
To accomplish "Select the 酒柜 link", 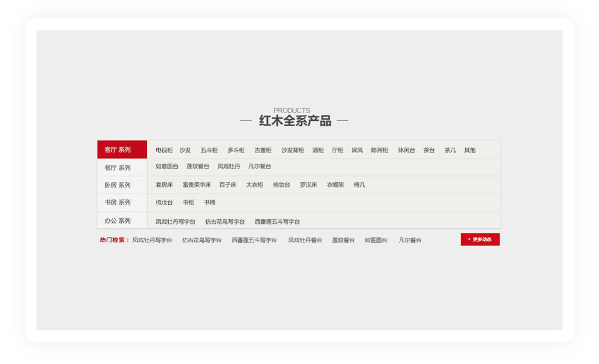I will tap(318, 150).
